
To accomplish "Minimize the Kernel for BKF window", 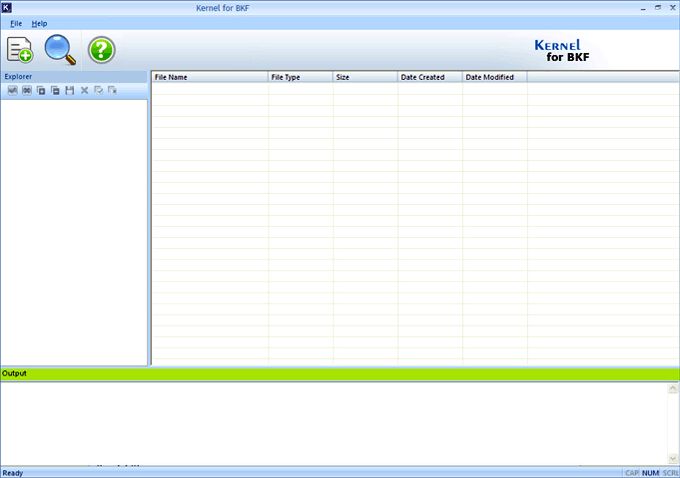I will click(x=643, y=8).
